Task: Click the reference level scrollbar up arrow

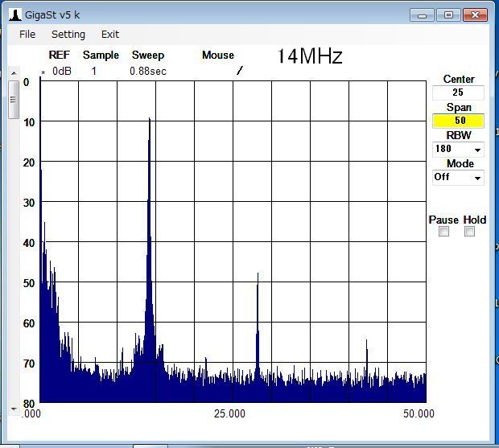Action: point(14,73)
